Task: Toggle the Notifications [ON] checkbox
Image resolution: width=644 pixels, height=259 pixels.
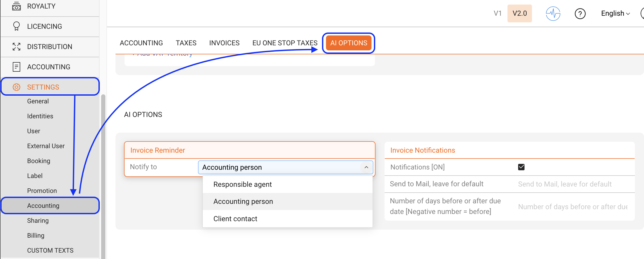Action: point(521,167)
